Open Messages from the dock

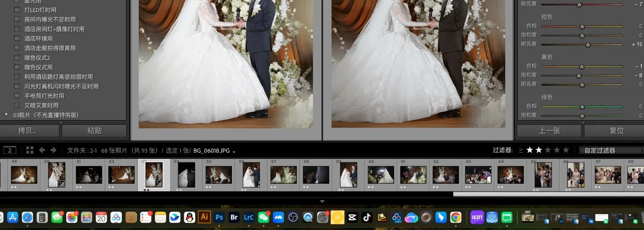click(57, 217)
